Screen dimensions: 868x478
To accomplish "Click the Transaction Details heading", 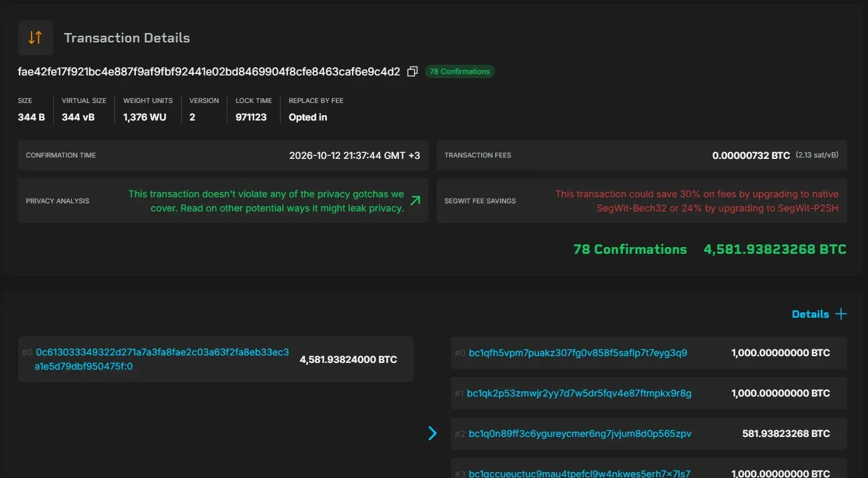I will click(x=126, y=38).
